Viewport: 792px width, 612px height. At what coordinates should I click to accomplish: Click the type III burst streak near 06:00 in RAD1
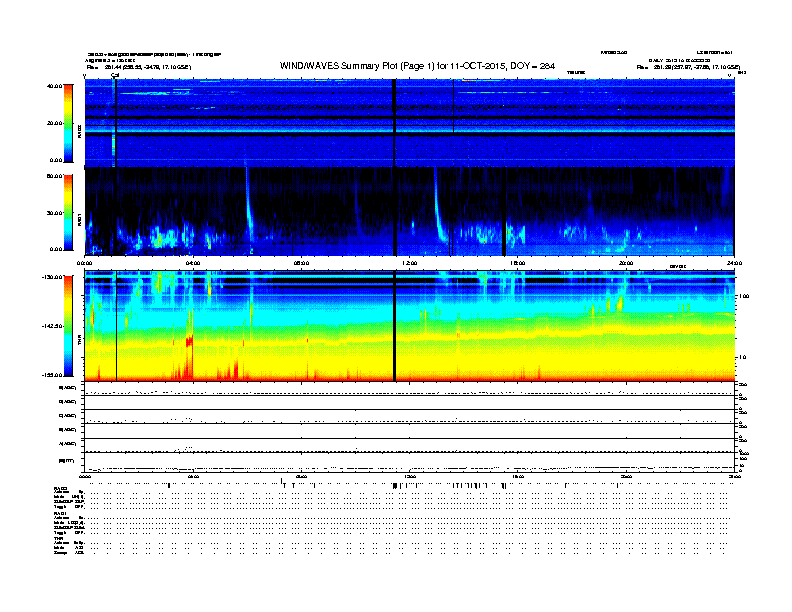(249, 205)
